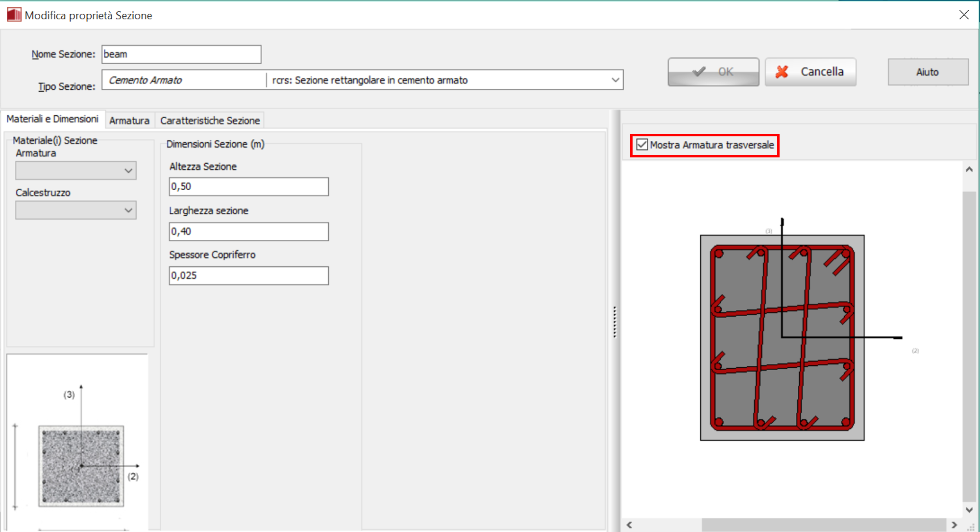Click the scroll-left arrow under the section preview
Viewport: 980px width, 532px height.
pos(629,525)
